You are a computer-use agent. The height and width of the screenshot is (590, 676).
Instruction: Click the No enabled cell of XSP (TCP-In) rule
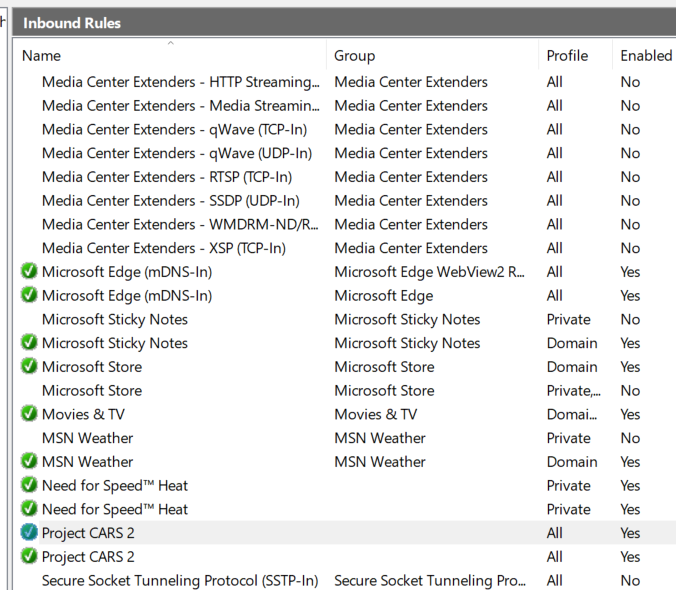630,248
